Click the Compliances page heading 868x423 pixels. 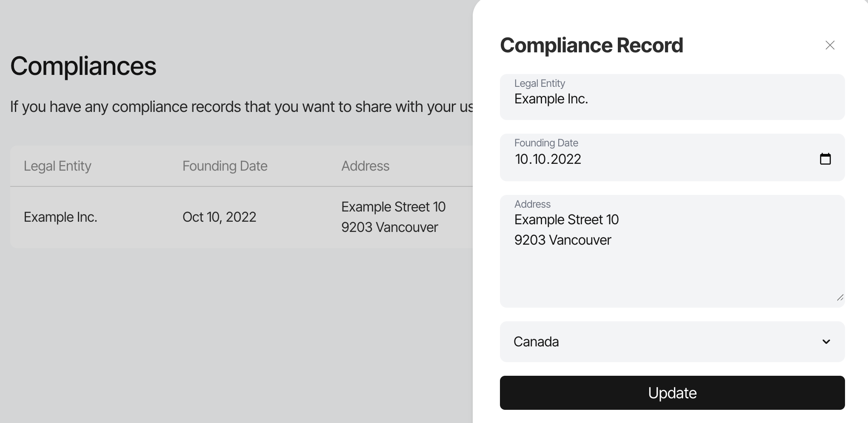tap(83, 66)
